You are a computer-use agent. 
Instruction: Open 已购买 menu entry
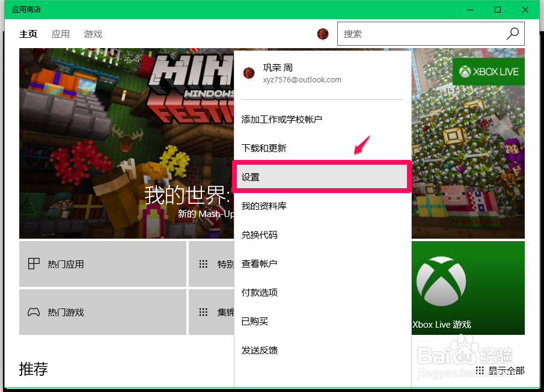click(323, 321)
